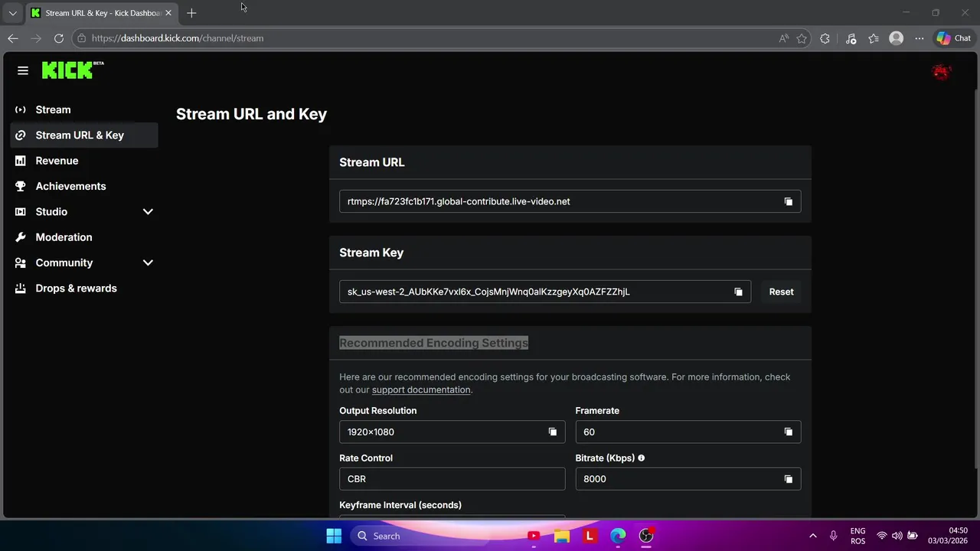
Task: Reset the stream key
Action: [781, 292]
